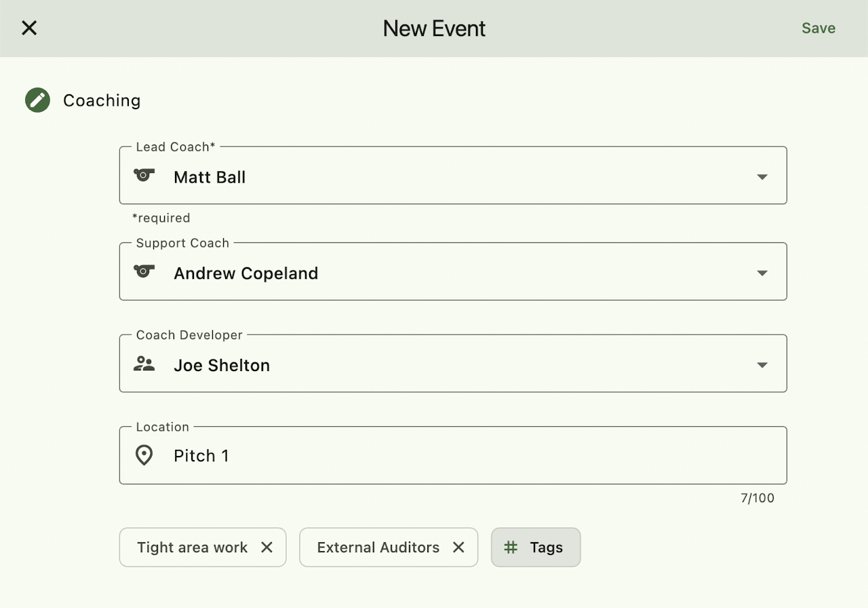Remove the Tight area work tag
This screenshot has width=868, height=608.
(x=267, y=547)
